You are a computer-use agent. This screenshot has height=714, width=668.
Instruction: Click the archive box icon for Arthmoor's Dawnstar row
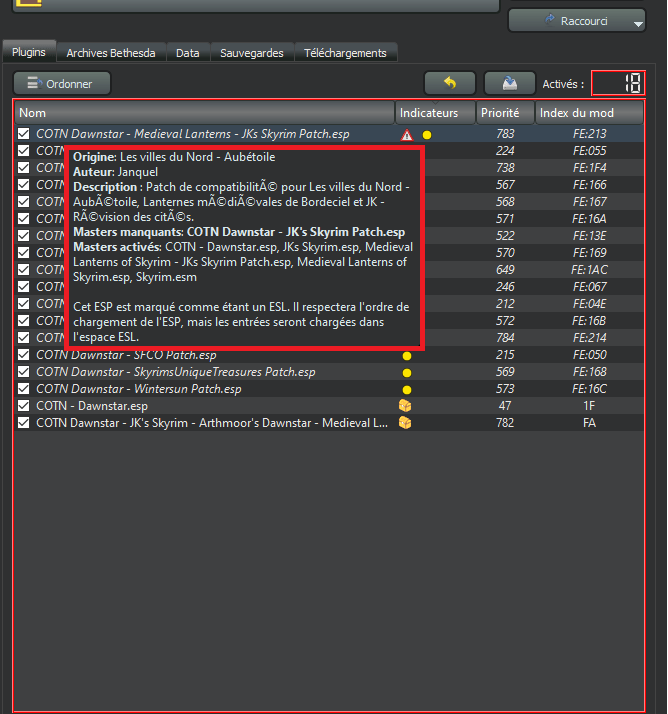[x=405, y=423]
